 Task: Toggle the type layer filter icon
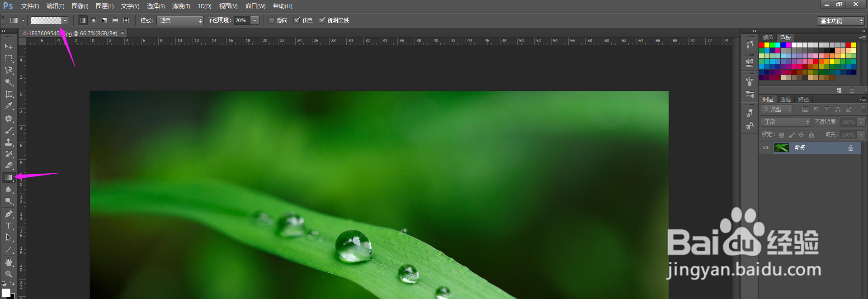point(827,109)
